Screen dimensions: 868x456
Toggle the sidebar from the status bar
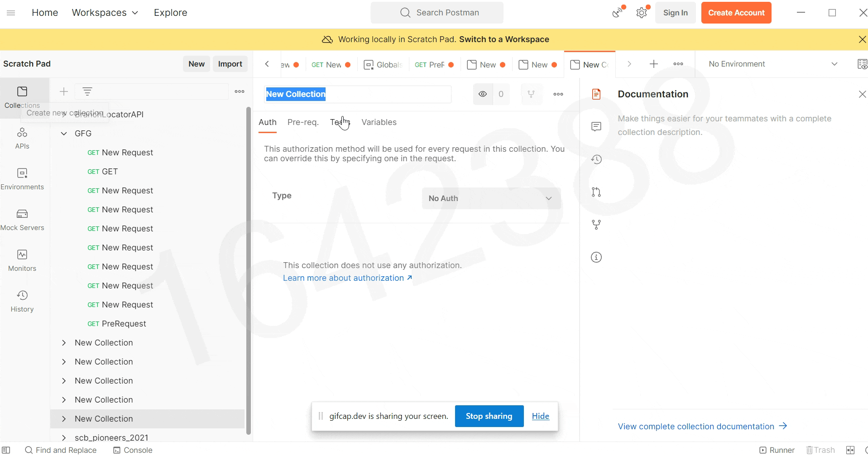[x=6, y=450]
